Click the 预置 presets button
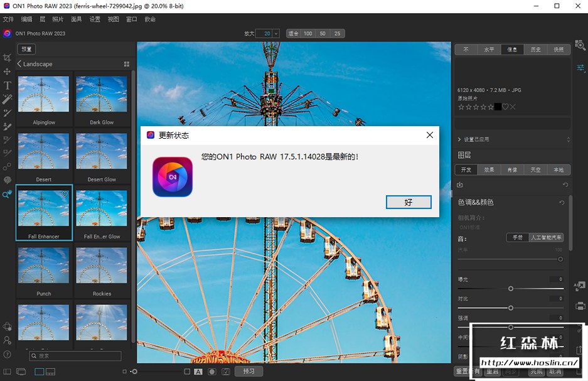 point(26,49)
